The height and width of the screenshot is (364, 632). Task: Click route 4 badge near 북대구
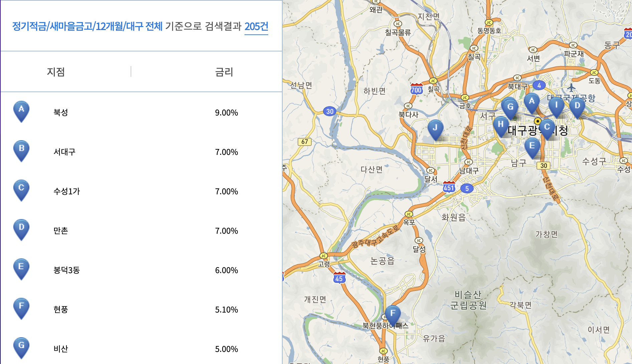click(x=539, y=85)
